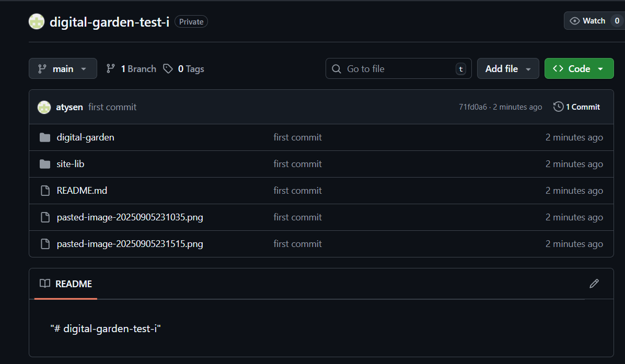Click the Go to file search field
The image size is (625, 364).
click(398, 69)
